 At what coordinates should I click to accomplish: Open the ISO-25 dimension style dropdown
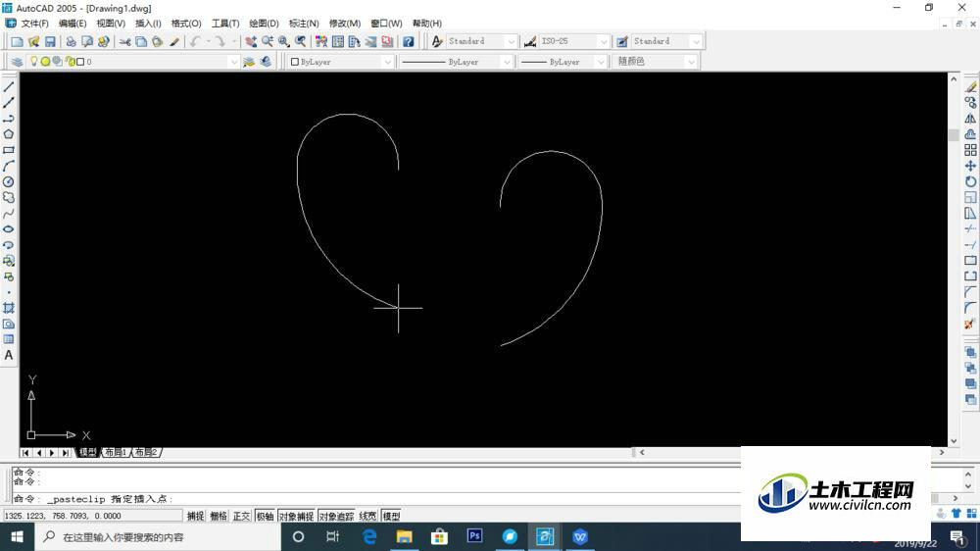[x=573, y=41]
